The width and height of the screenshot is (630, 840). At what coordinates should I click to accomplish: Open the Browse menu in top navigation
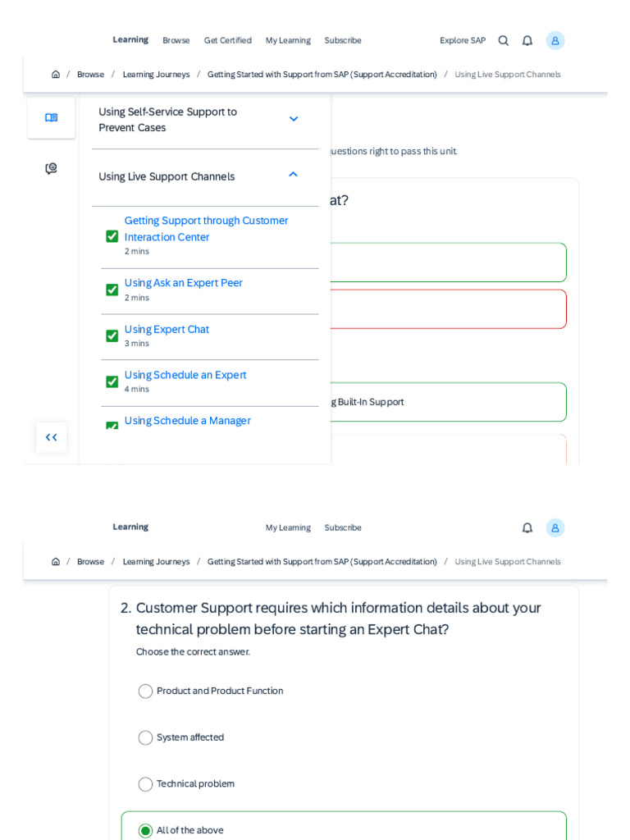pos(176,41)
